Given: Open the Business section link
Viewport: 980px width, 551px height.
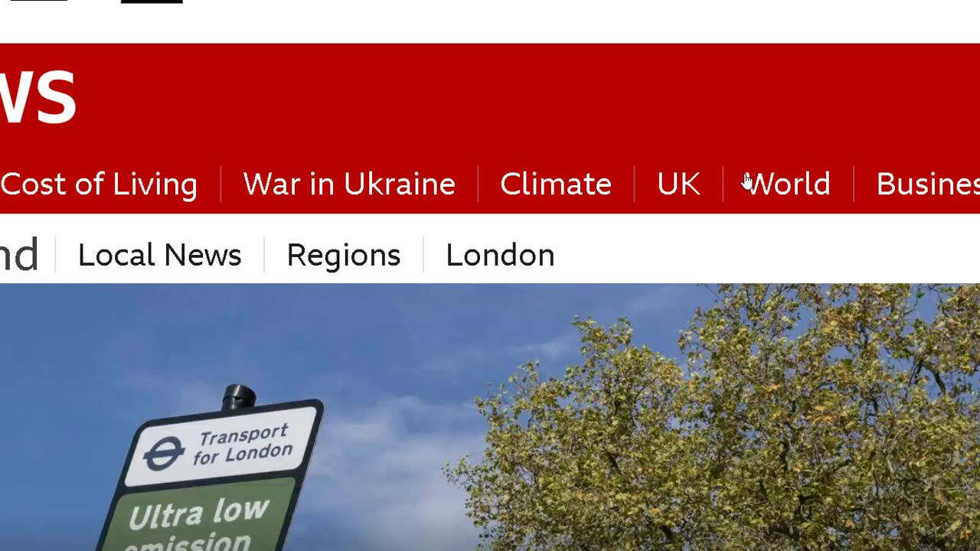Looking at the screenshot, I should (928, 184).
